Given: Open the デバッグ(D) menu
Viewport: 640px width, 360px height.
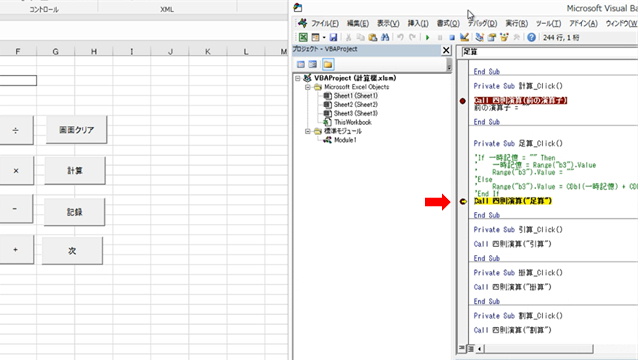Looking at the screenshot, I should 482,24.
